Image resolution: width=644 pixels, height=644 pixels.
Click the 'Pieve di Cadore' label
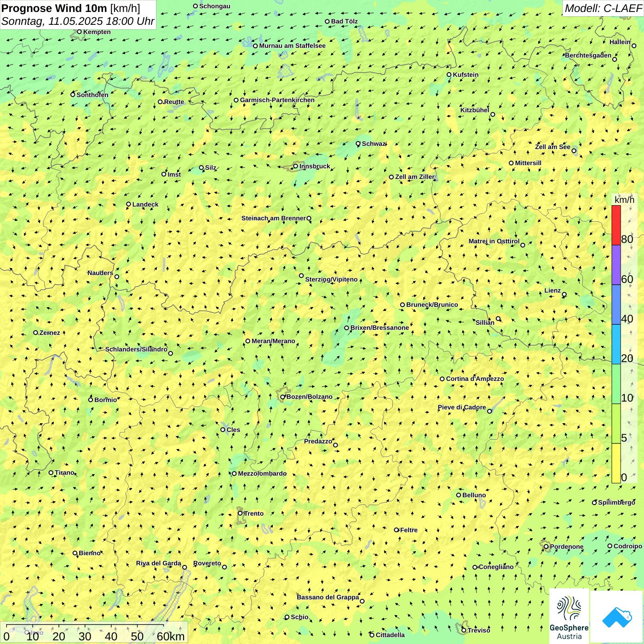coord(462,407)
